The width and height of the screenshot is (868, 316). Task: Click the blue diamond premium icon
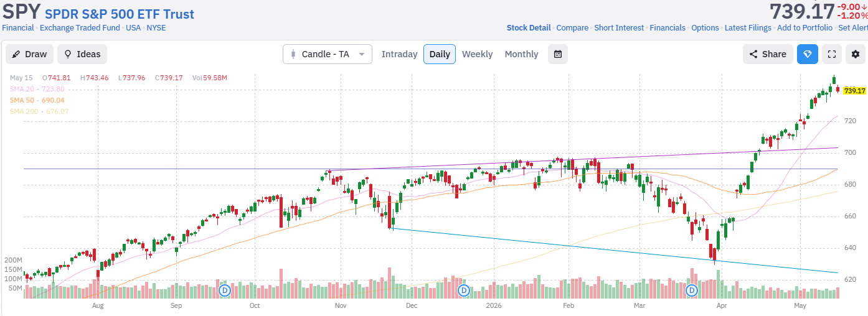click(808, 54)
